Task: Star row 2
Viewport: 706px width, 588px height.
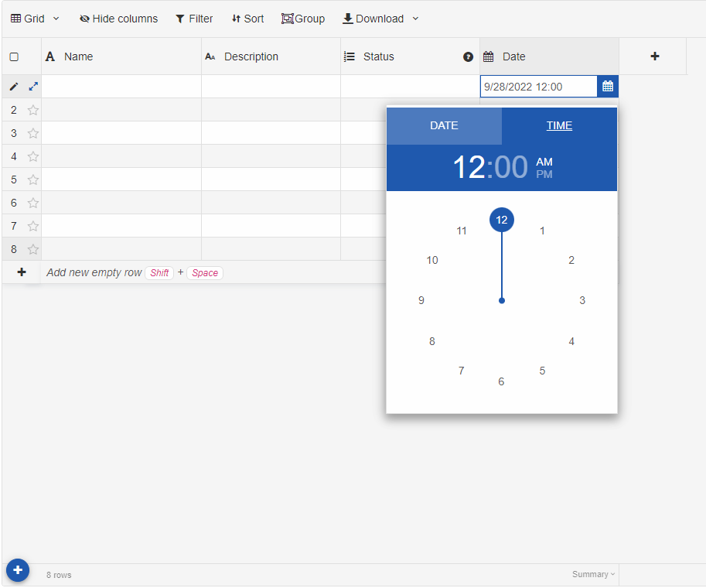Action: point(33,110)
